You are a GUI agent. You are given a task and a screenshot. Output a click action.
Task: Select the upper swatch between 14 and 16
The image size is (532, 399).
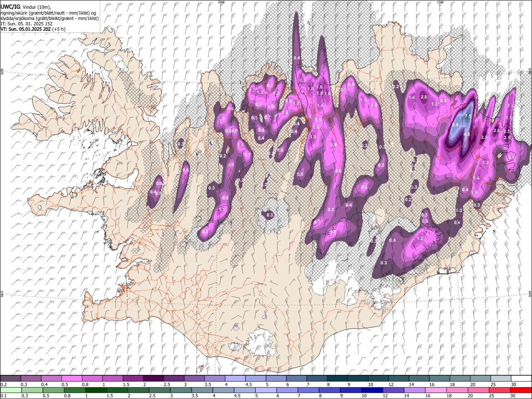(x=419, y=378)
